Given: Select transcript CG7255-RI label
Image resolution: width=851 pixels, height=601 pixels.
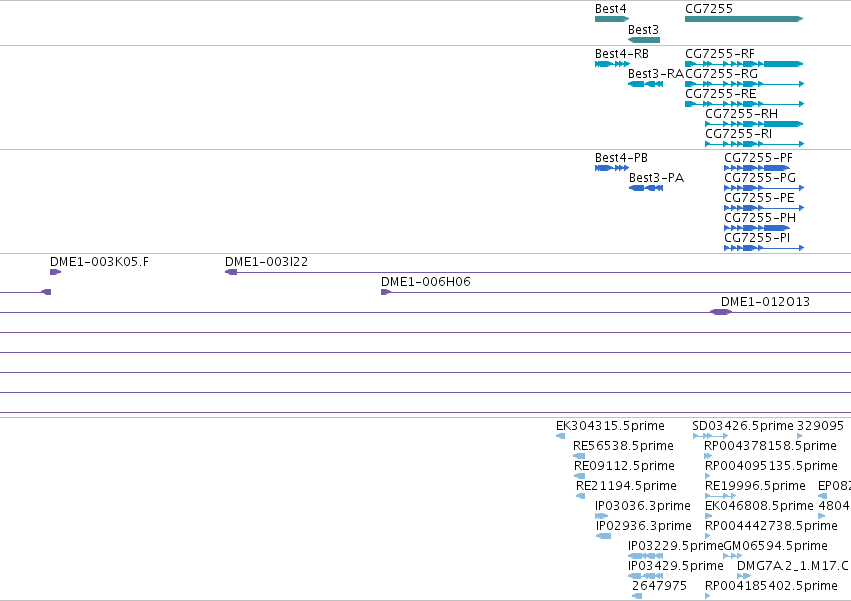Looking at the screenshot, I should click(x=738, y=134).
